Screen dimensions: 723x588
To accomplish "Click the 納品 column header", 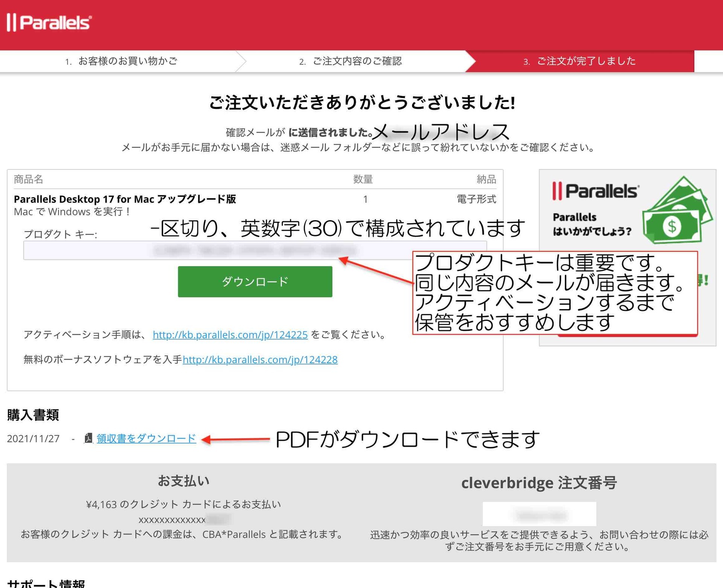I will click(x=486, y=179).
